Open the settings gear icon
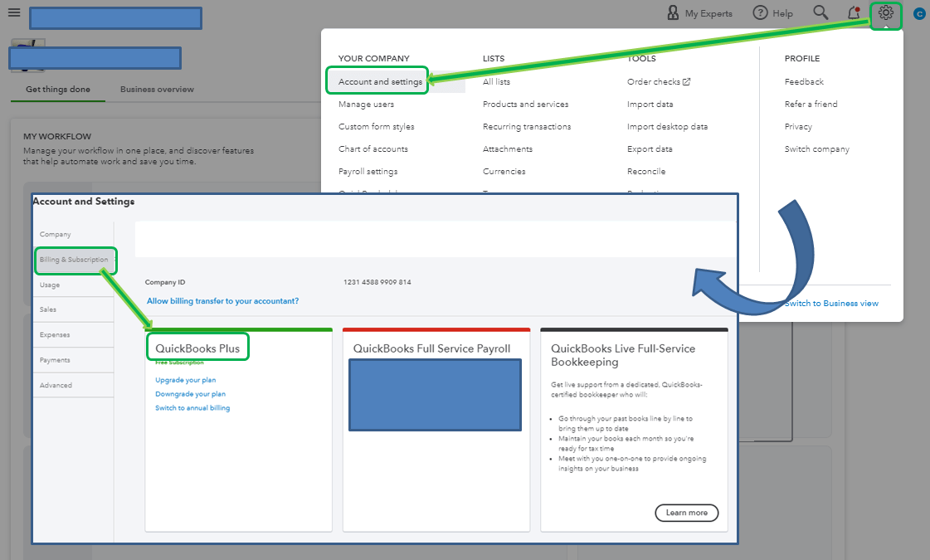Image resolution: width=930 pixels, height=560 pixels. click(884, 13)
